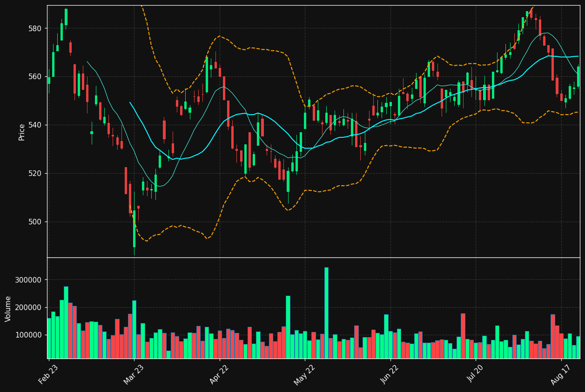
Task: Click the May 22 date label
Action: pos(304,374)
